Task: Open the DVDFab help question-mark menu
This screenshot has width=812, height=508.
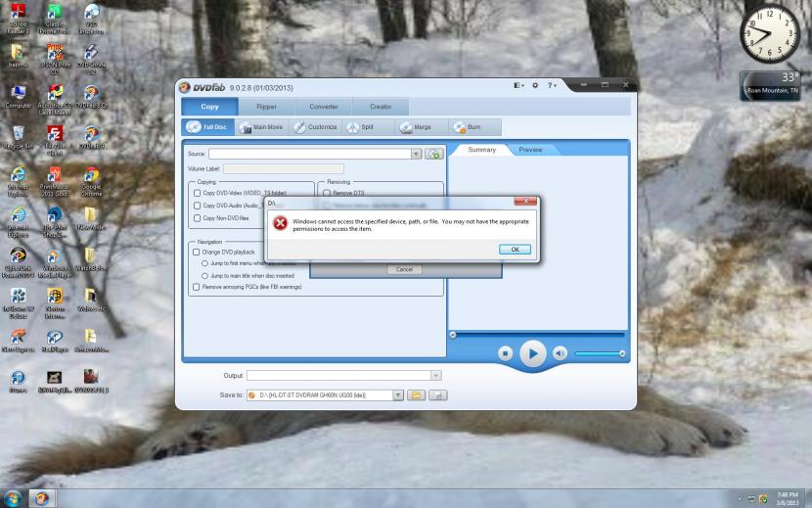Action: tap(552, 85)
